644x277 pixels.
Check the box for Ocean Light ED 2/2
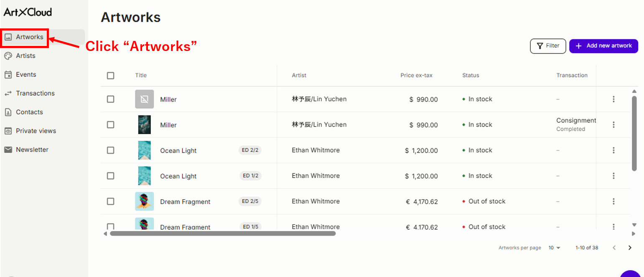tap(110, 150)
